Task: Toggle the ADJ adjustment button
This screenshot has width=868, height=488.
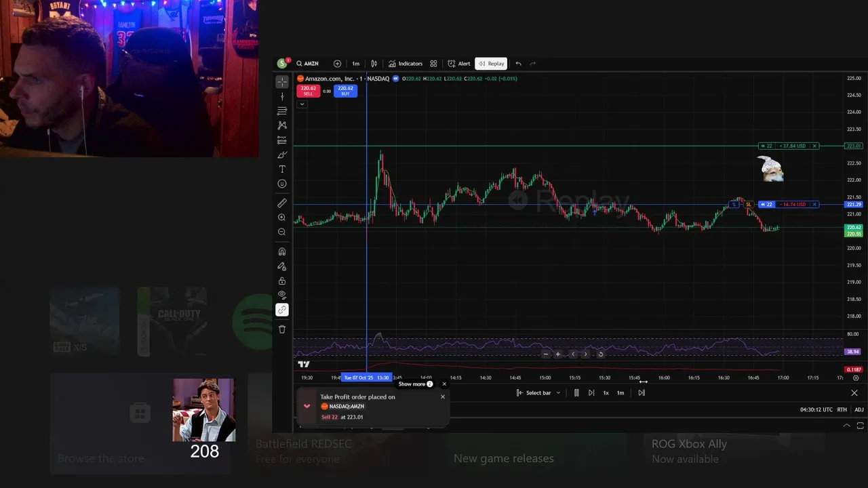Action: point(859,409)
